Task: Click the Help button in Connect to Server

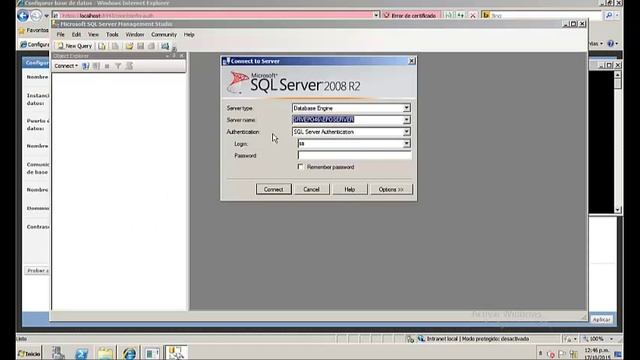Action: click(350, 189)
